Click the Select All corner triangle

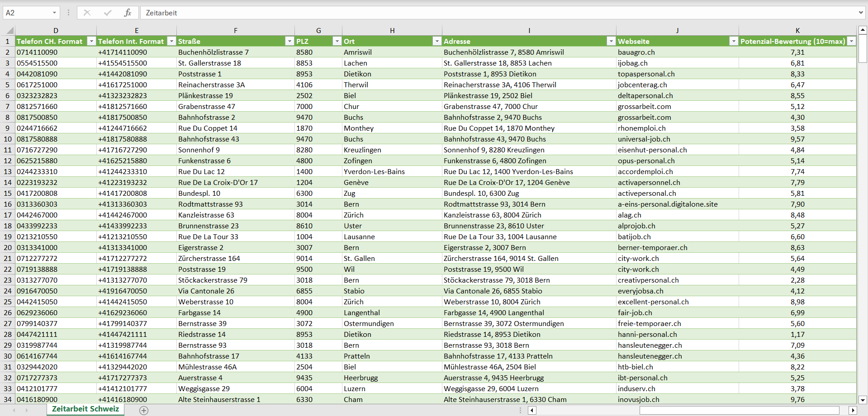[9, 31]
